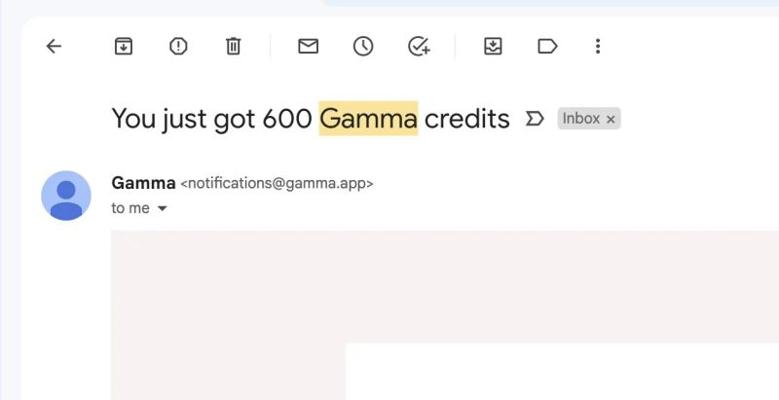Add this email to Tasks
The width and height of the screenshot is (779, 400).
(x=419, y=46)
